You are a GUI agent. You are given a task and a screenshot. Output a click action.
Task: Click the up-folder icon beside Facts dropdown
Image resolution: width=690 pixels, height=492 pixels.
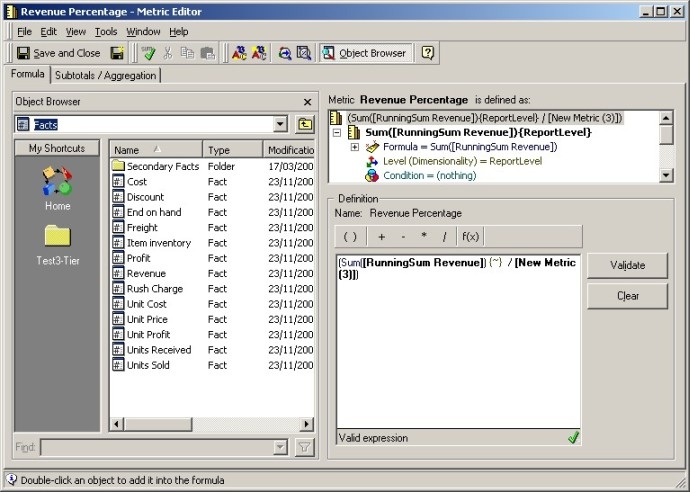tap(305, 124)
